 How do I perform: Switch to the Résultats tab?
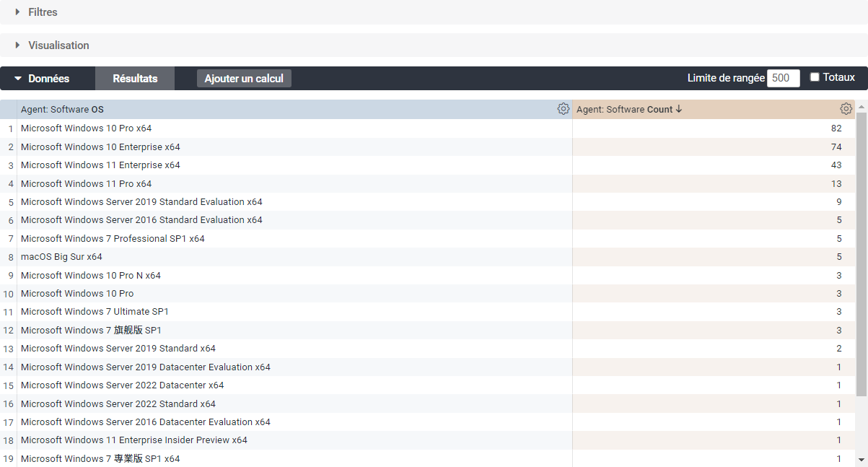pyautogui.click(x=135, y=79)
